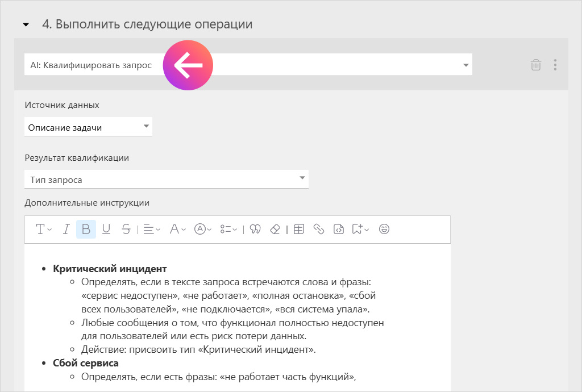The height and width of the screenshot is (392, 582).
Task: Open the font color picker
Action: 175,229
